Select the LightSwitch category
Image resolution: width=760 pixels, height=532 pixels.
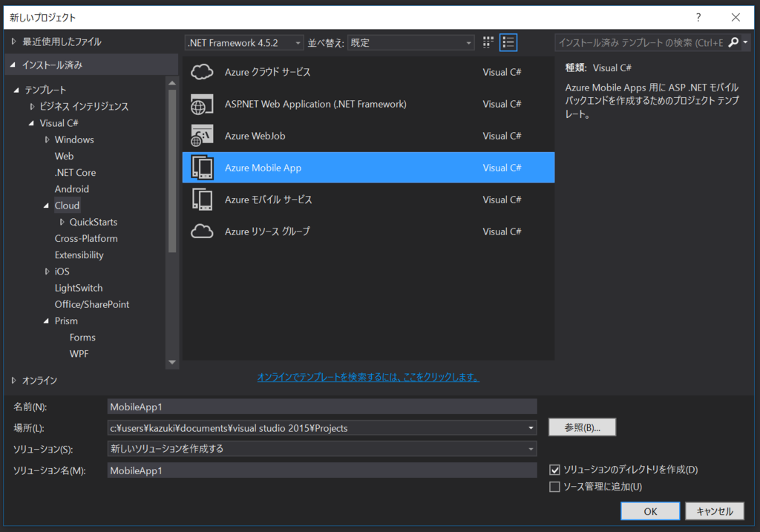coord(79,288)
